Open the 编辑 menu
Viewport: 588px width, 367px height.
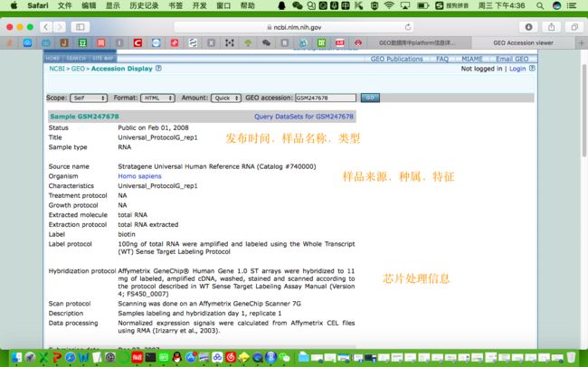[x=89, y=5]
